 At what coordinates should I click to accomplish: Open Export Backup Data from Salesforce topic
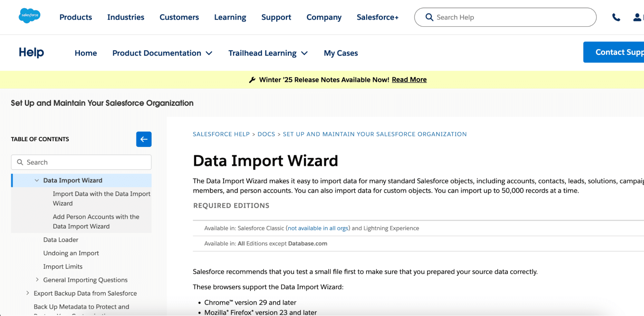[x=85, y=293]
